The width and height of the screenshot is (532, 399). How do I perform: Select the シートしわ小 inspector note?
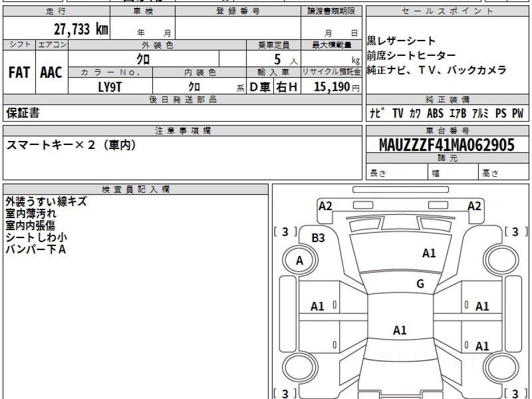coord(36,237)
